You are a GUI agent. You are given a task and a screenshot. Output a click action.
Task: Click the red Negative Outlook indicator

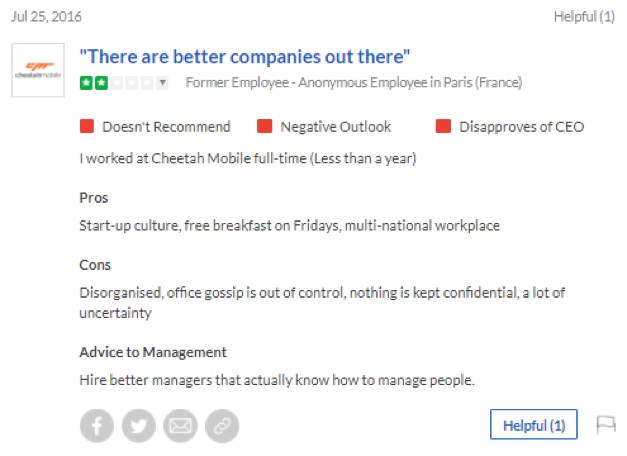[x=265, y=127]
